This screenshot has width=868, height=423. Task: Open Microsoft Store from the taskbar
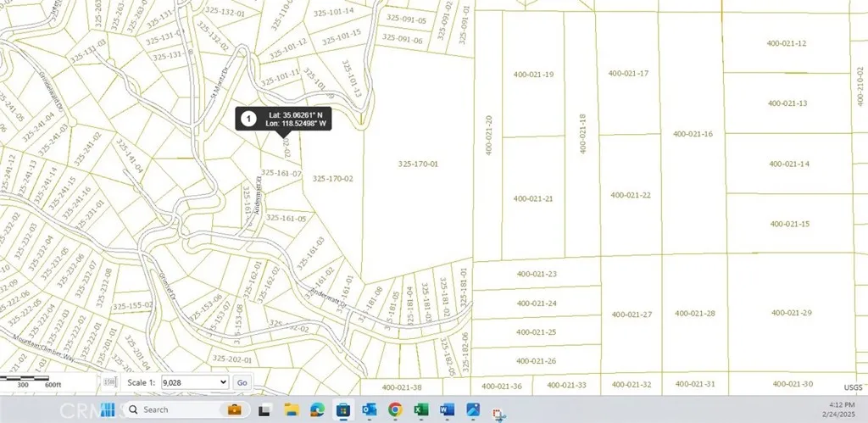(x=343, y=409)
